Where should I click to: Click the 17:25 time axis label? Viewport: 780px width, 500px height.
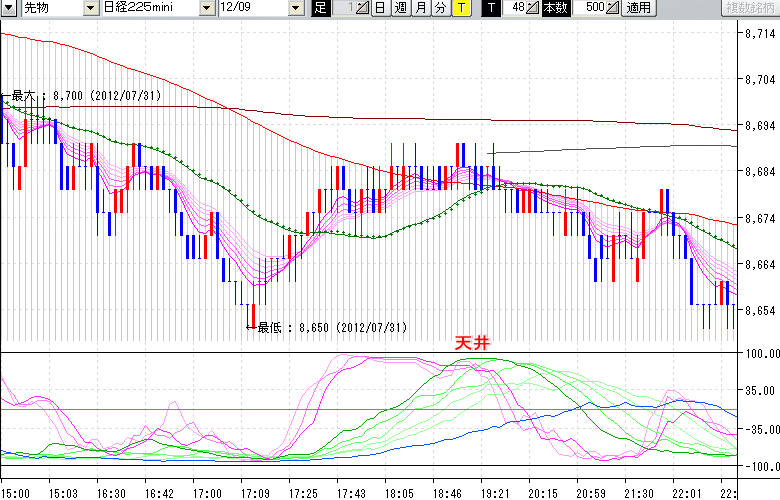point(303,494)
